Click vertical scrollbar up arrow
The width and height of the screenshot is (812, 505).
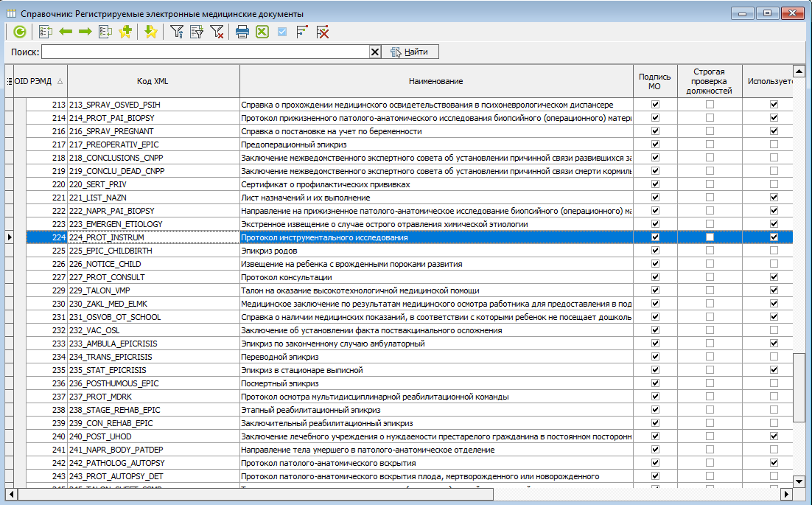click(x=799, y=72)
